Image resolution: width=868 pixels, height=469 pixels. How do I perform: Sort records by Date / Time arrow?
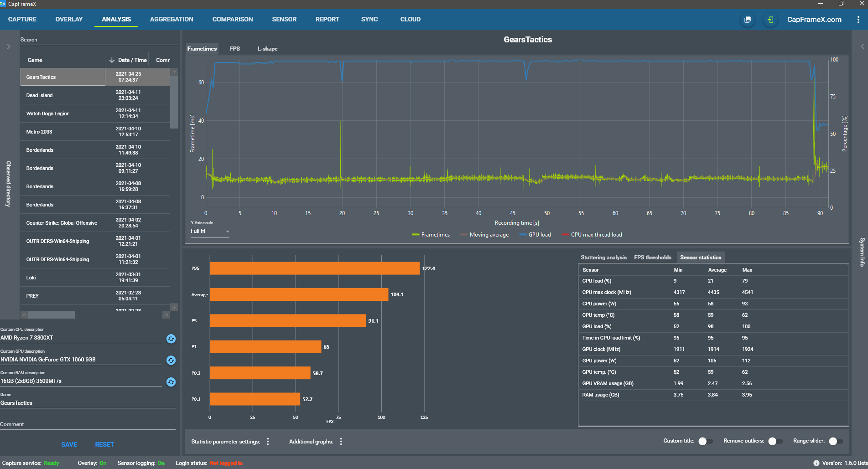(x=112, y=60)
